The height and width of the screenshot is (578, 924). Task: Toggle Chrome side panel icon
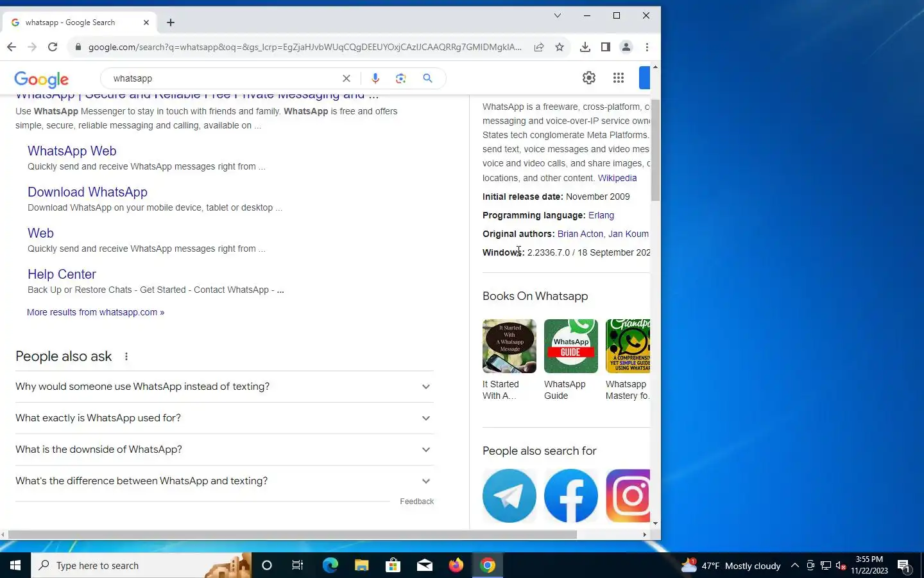pos(605,47)
